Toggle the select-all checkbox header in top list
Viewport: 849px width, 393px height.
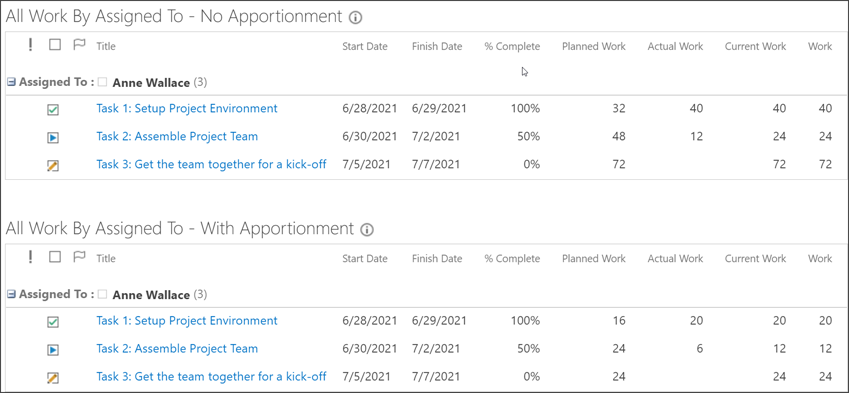(x=55, y=45)
